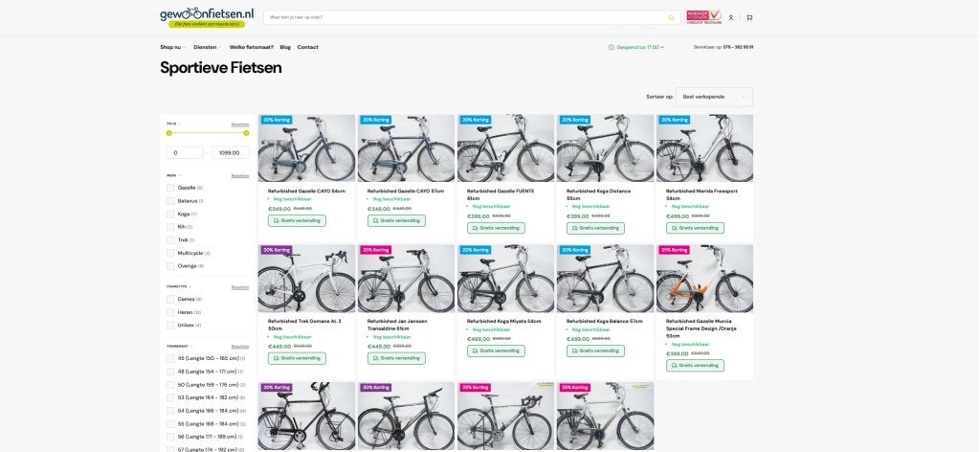Open the Gazelle CAYO 54cm bike photo
The height and width of the screenshot is (452, 980).
[306, 148]
